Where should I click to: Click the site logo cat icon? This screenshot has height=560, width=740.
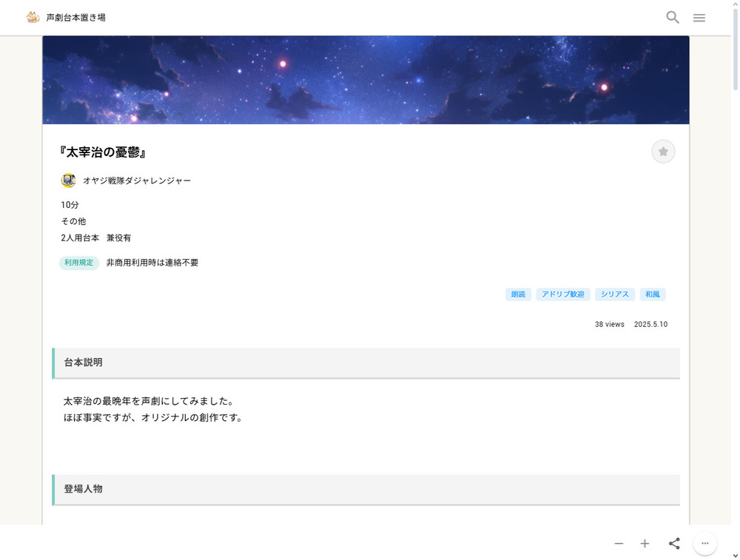pos(33,17)
